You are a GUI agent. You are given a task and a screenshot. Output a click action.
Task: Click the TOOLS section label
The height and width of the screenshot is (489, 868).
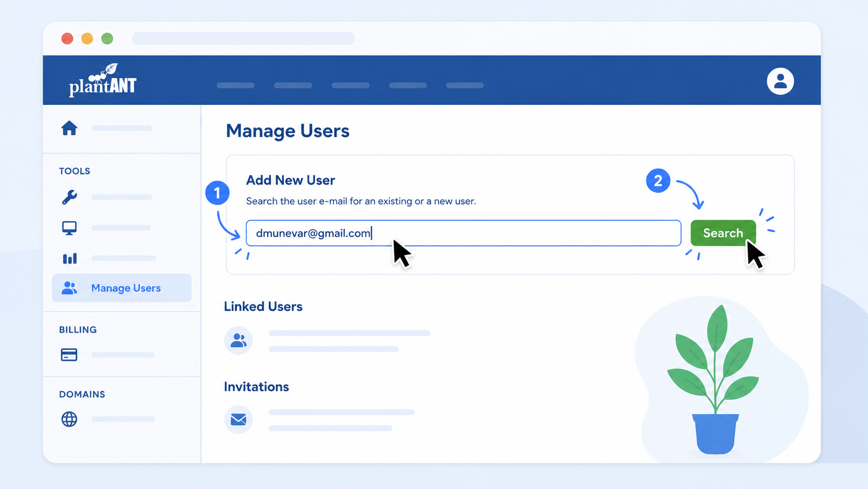(x=75, y=171)
